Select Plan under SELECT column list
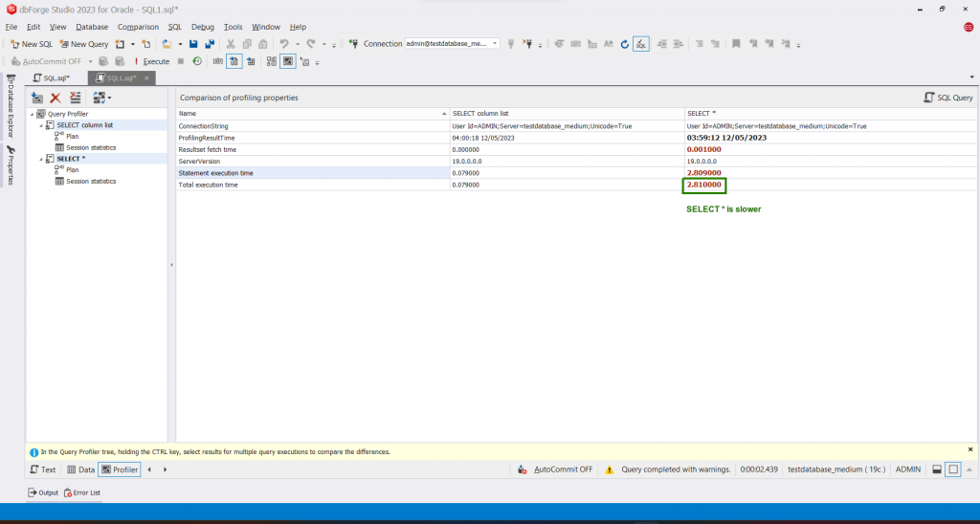Image resolution: width=980 pixels, height=524 pixels. pyautogui.click(x=72, y=136)
